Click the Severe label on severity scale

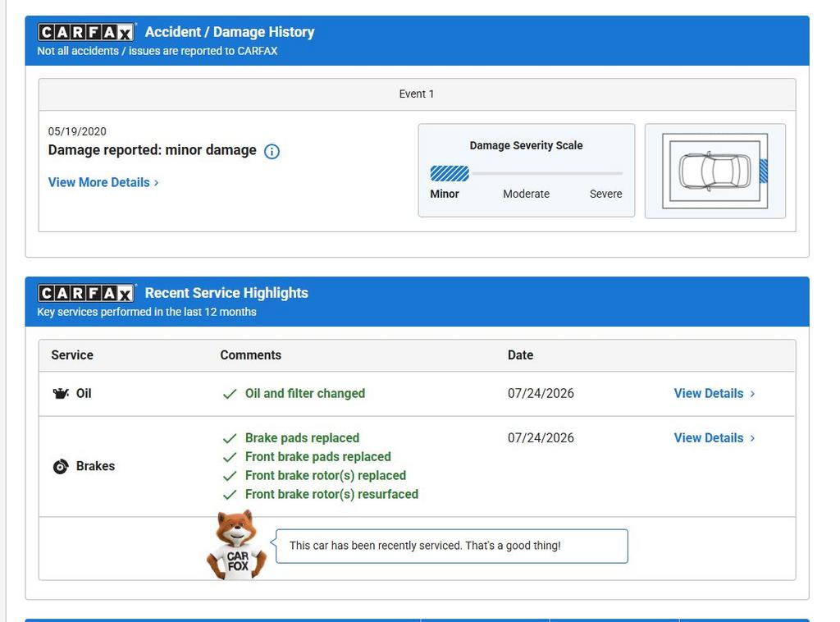click(x=606, y=194)
